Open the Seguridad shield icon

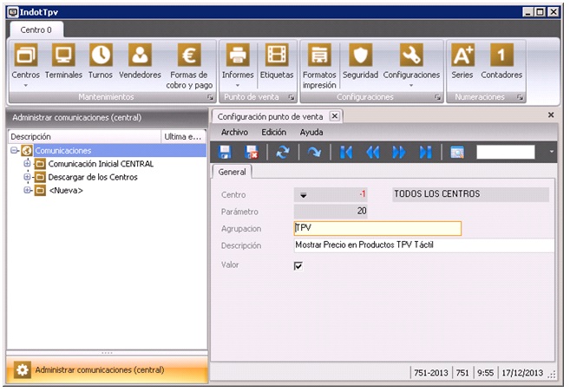click(359, 57)
